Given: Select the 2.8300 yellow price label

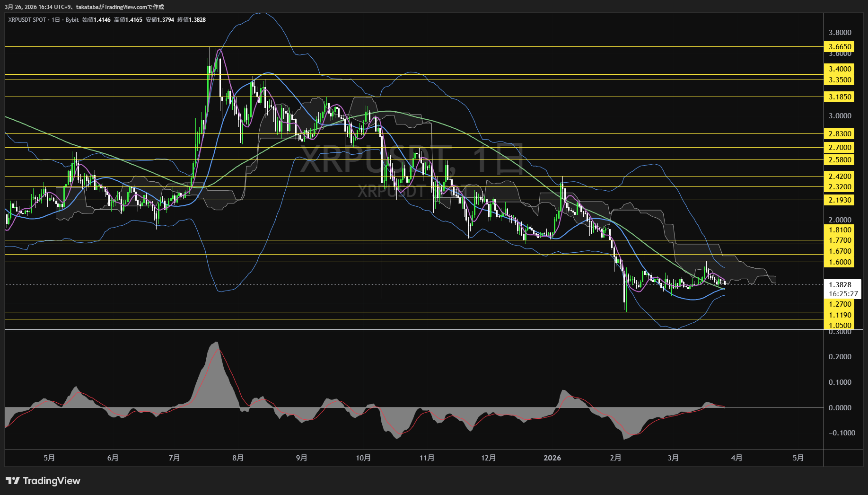Looking at the screenshot, I should click(840, 134).
